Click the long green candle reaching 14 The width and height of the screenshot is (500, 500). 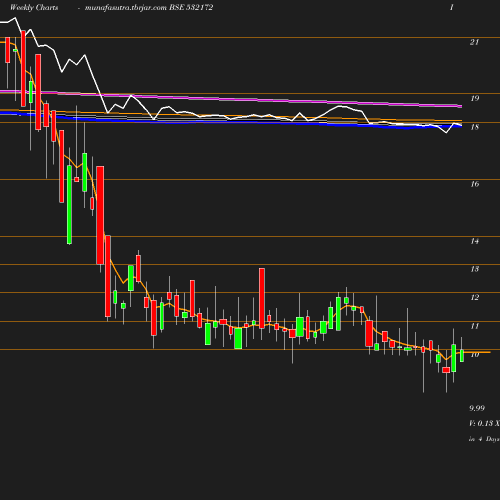(x=69, y=205)
